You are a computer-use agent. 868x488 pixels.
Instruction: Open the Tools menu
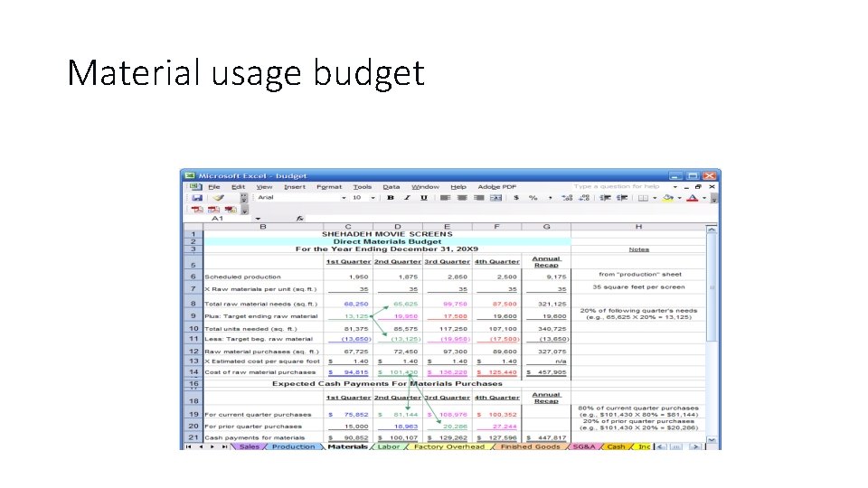362,187
